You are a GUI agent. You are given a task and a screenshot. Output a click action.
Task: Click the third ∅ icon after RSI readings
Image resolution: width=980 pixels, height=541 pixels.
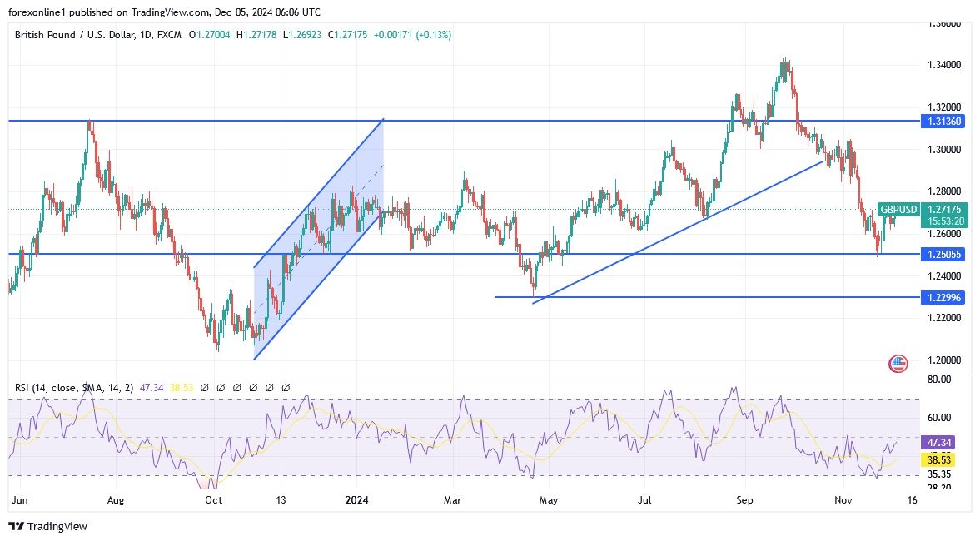pyautogui.click(x=237, y=387)
